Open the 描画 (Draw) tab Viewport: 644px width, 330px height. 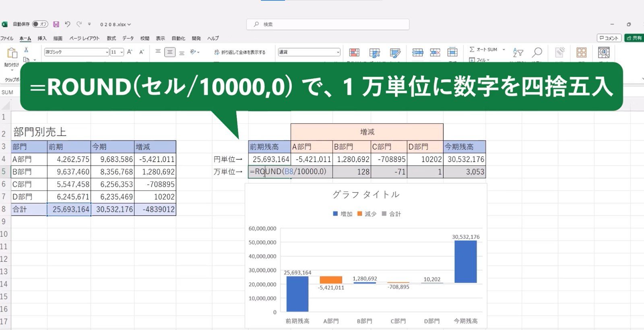tap(58, 38)
